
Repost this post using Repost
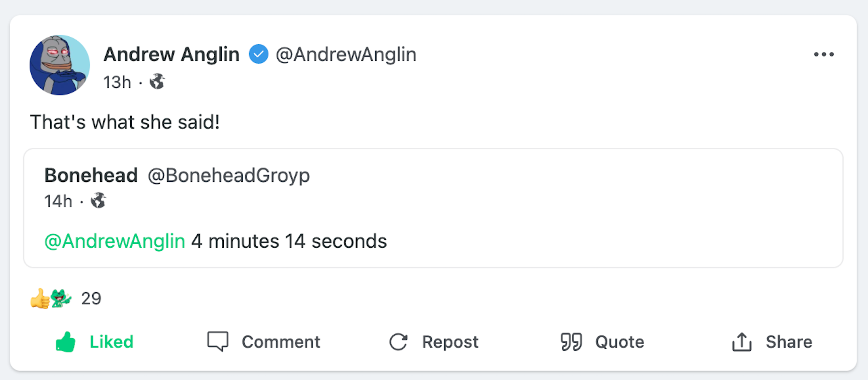(x=434, y=342)
